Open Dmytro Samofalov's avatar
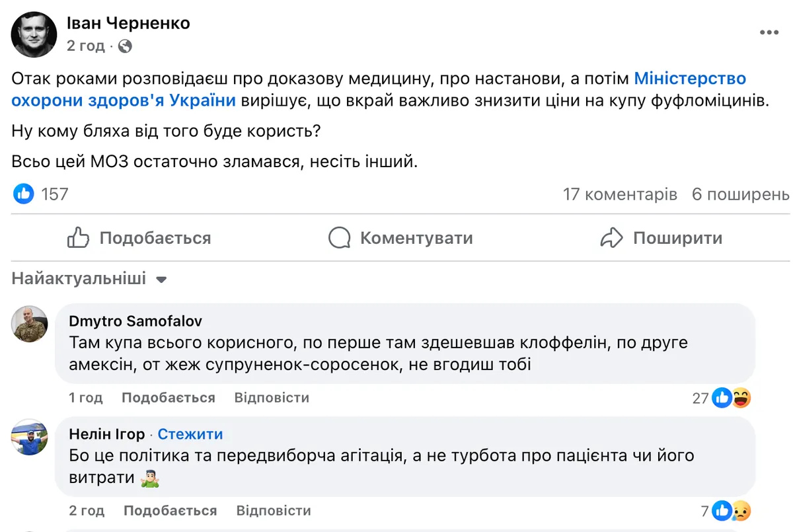 (x=30, y=324)
